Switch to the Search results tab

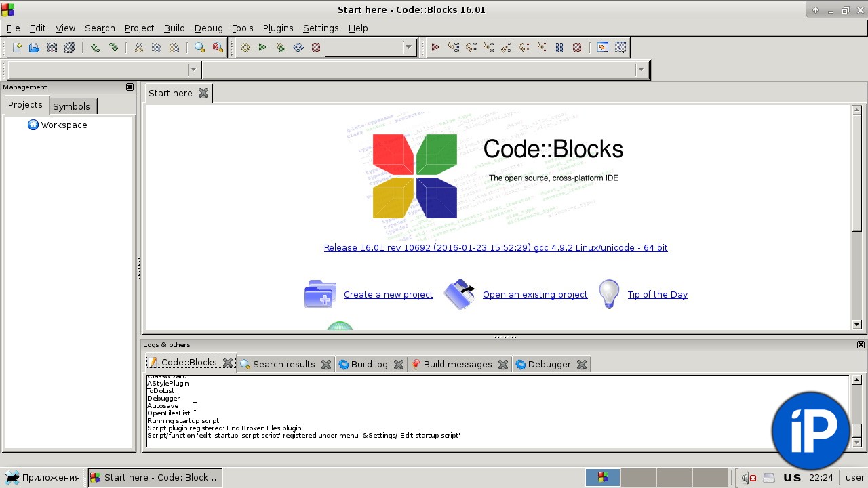click(284, 364)
